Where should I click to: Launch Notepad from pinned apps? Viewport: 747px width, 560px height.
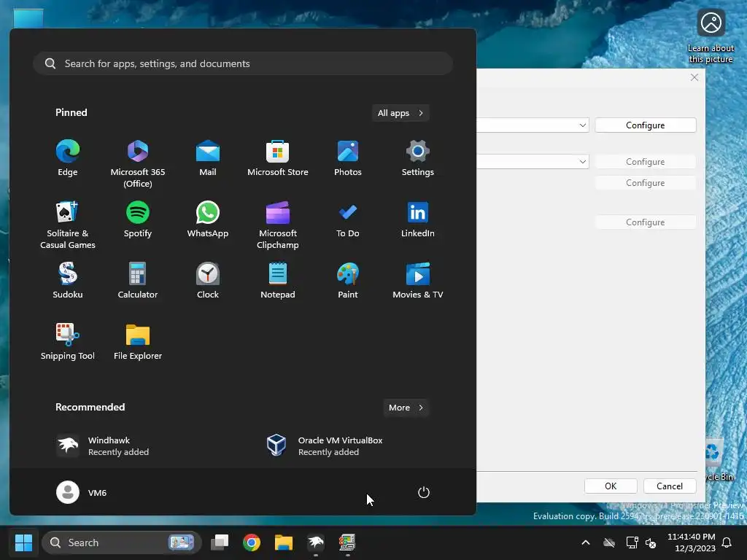(278, 281)
